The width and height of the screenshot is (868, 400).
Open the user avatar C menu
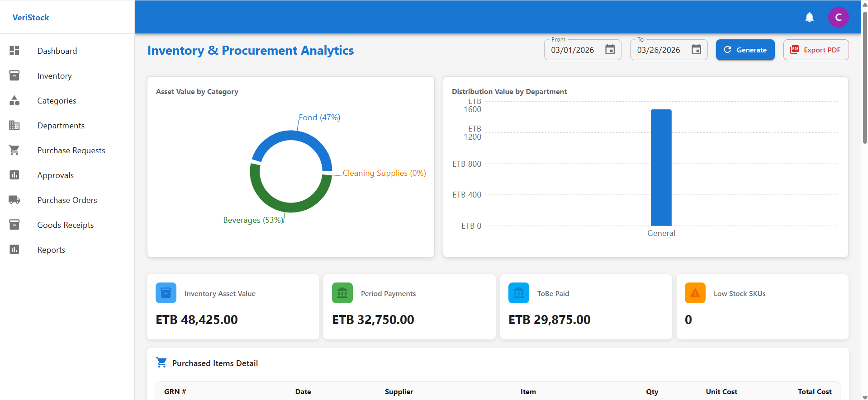coord(838,18)
